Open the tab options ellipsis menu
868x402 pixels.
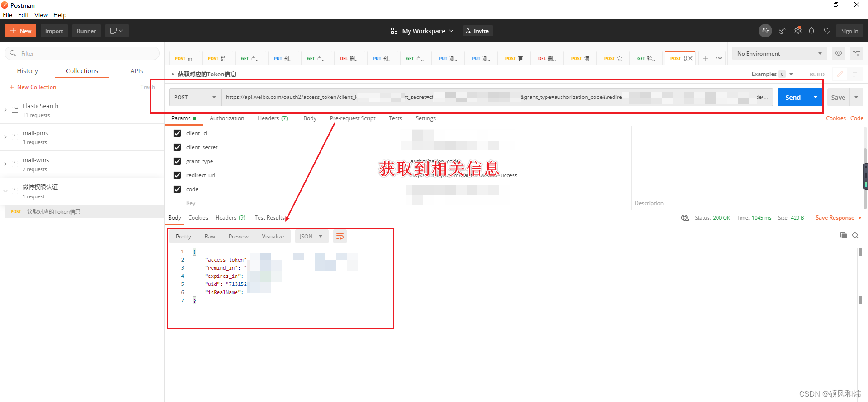tap(719, 58)
